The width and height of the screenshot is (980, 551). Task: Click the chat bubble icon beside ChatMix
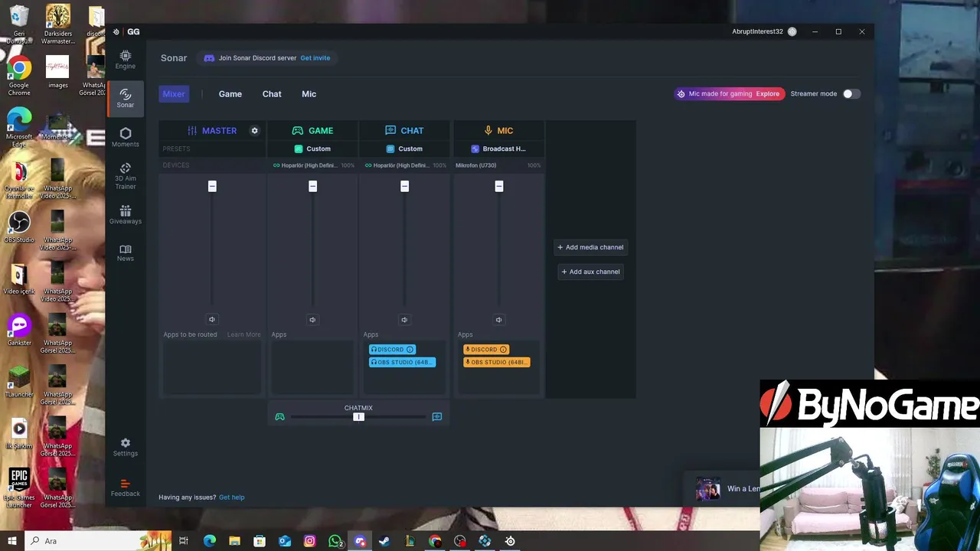click(437, 417)
